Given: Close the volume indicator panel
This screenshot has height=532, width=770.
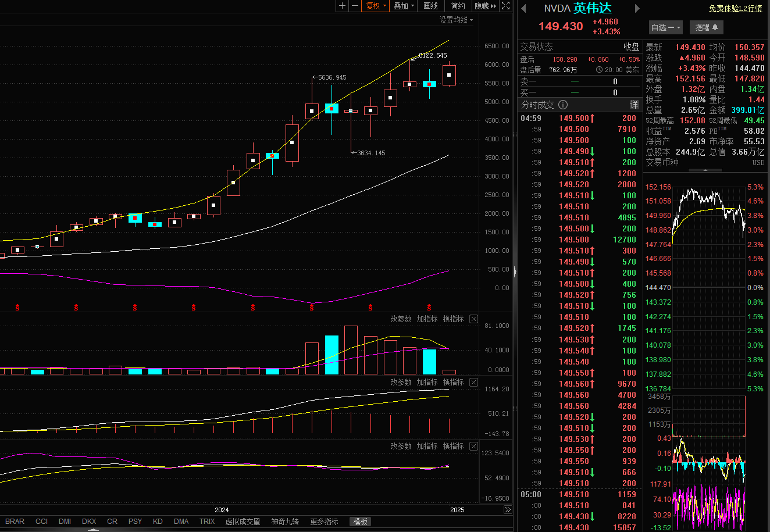Looking at the screenshot, I should point(473,319).
